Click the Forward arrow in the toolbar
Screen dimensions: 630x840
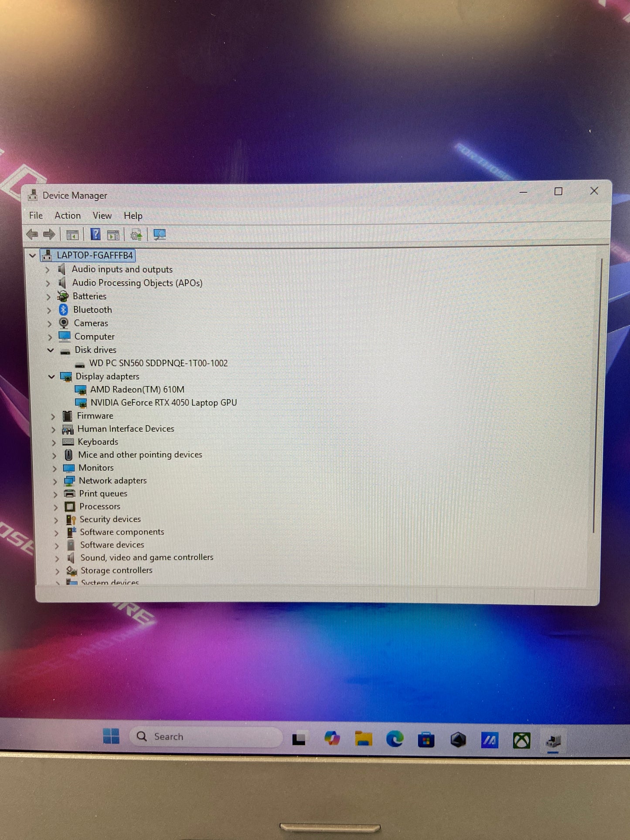[x=49, y=235]
